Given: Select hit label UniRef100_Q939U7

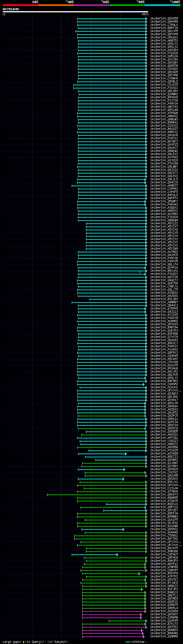Looking at the screenshot, I should coord(164,614).
